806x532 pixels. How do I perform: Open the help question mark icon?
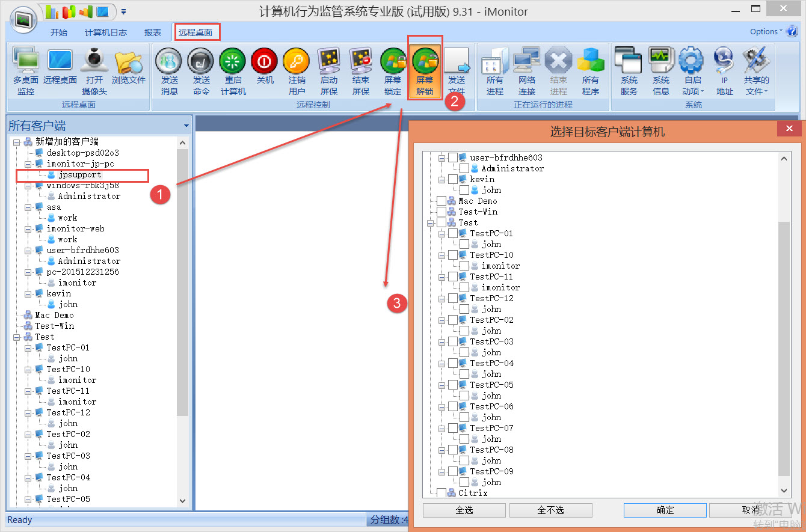point(793,31)
